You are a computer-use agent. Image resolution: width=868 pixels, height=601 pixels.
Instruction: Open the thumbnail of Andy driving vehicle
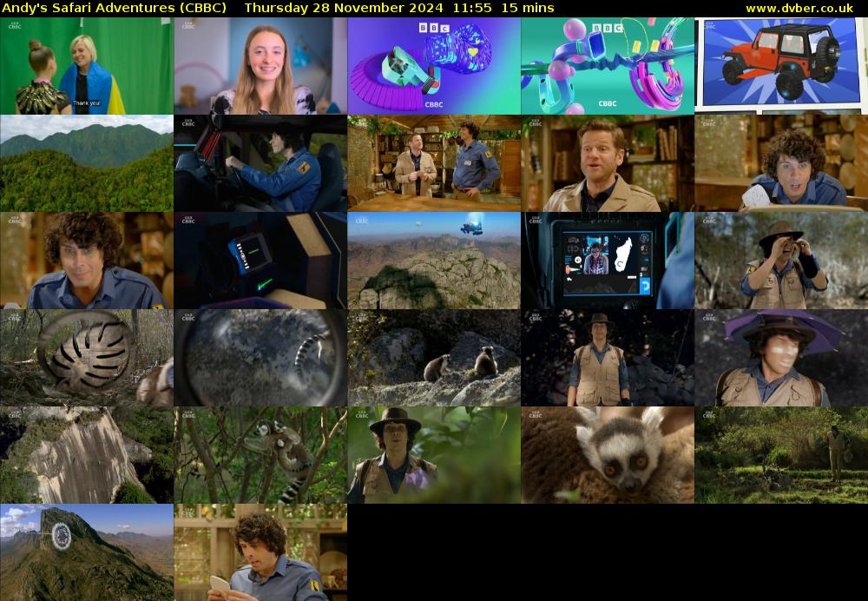pos(260,163)
